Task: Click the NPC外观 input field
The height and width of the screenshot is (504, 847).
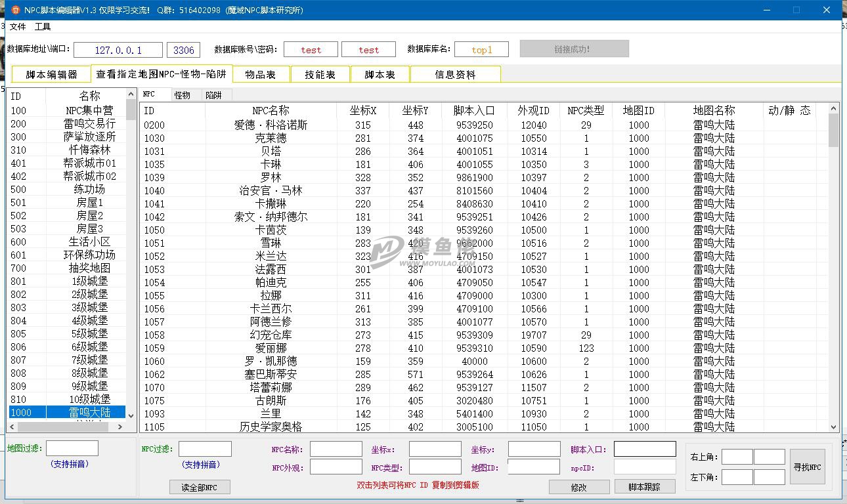Action: 336,467
